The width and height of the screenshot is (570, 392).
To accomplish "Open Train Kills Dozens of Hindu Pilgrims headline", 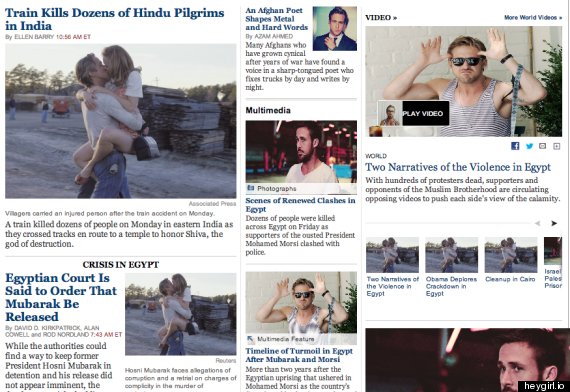I will [115, 19].
